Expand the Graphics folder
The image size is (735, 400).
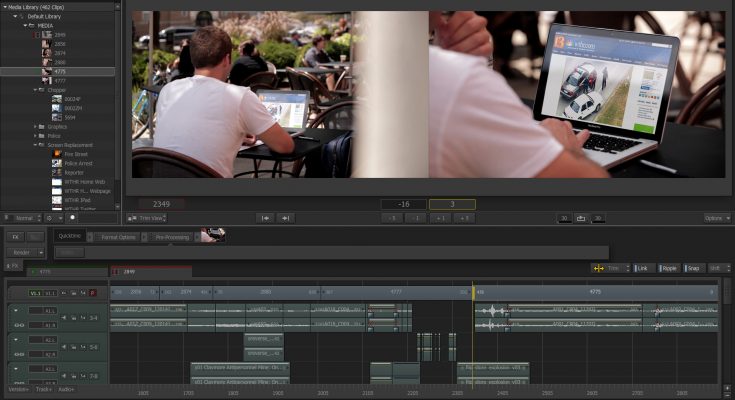[x=35, y=127]
